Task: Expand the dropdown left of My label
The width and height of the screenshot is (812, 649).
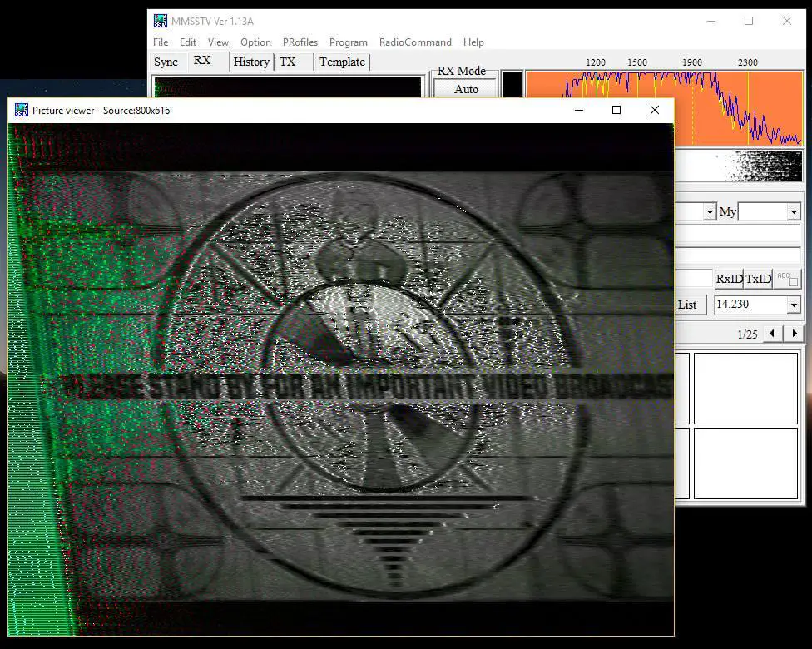Action: tap(710, 211)
